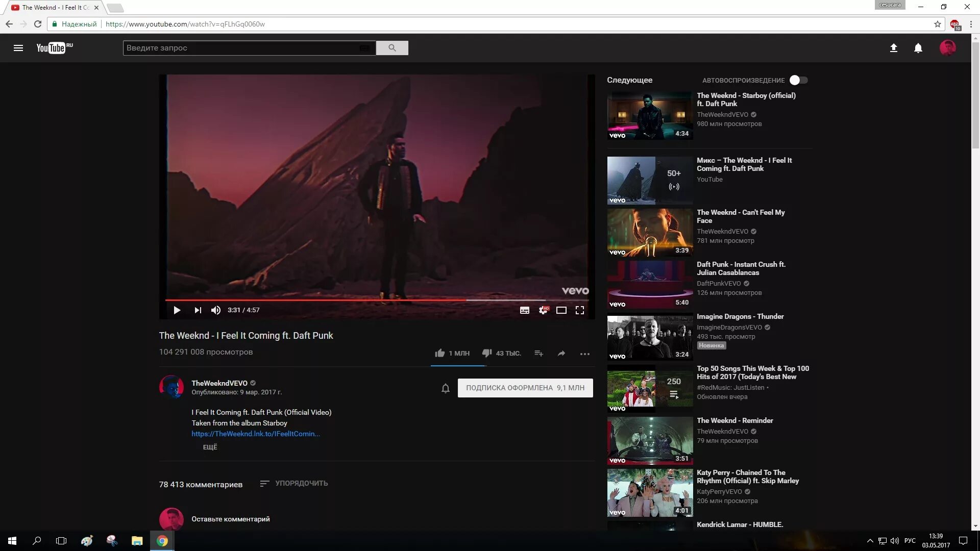Open the account avatar menu
980x551 pixels.
pos(948,48)
